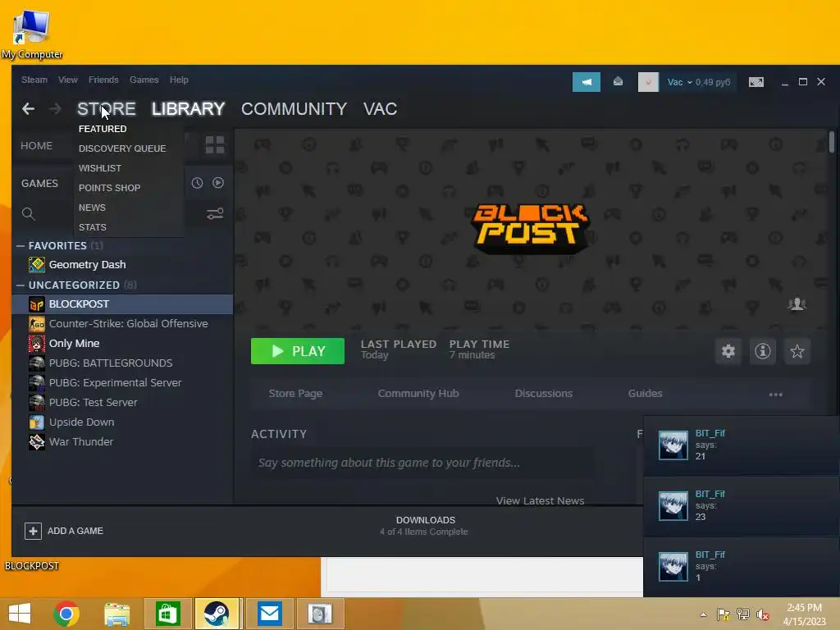Open Google Chrome from taskbar
This screenshot has width=840, height=630.
66,614
